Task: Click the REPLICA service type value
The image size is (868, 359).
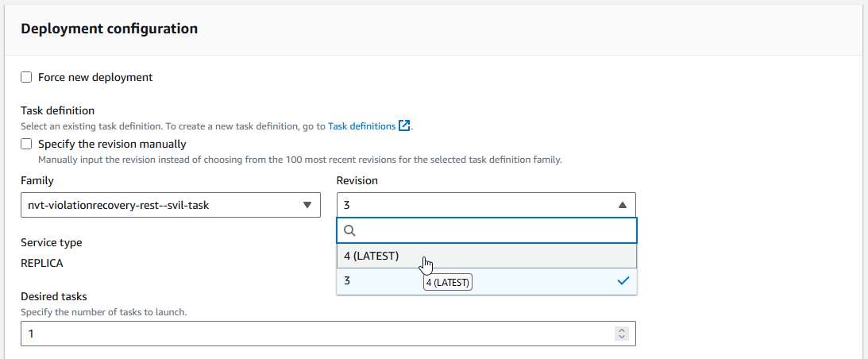Action: tap(42, 263)
